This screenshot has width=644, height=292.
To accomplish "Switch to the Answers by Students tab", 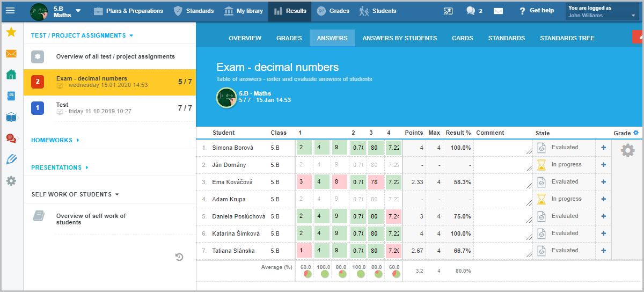I will (x=399, y=38).
